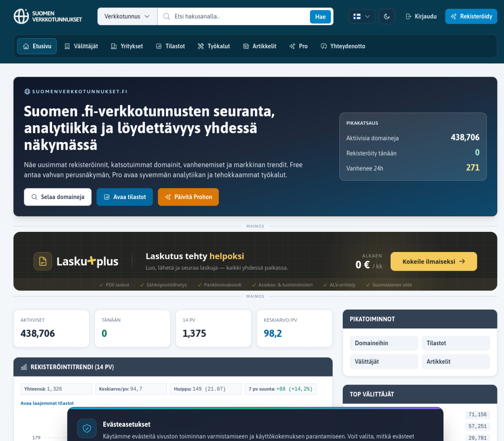Image resolution: width=504 pixels, height=441 pixels.
Task: Click the 'Yhteensä: 1,326' stat box
Action: 56,389
